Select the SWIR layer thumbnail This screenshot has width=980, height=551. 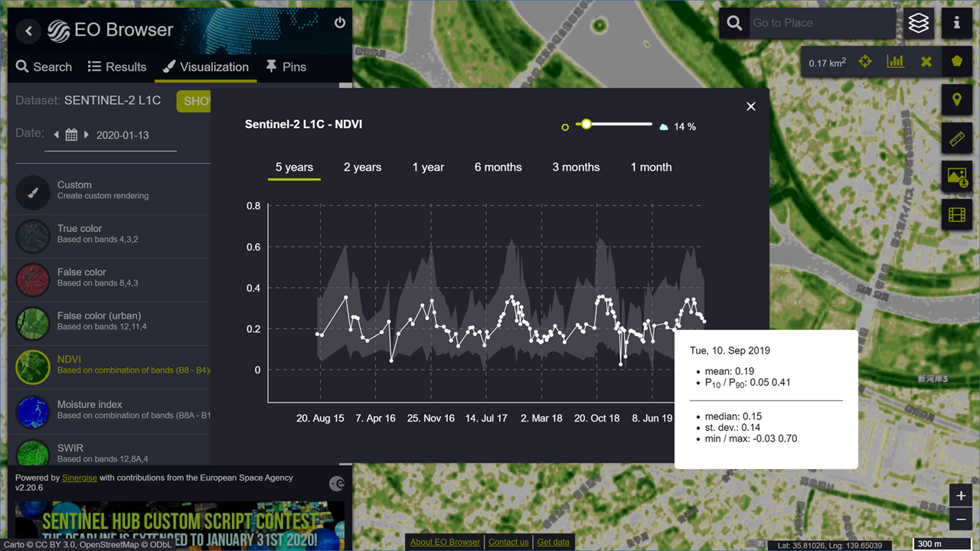[33, 452]
